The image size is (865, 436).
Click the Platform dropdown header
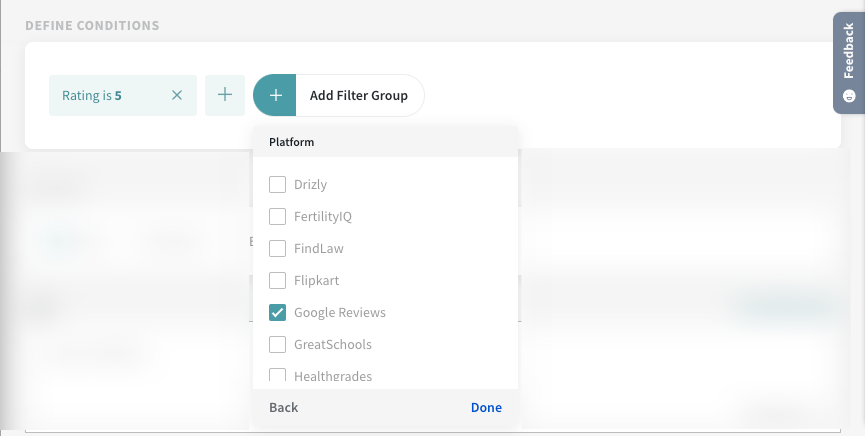pos(292,142)
